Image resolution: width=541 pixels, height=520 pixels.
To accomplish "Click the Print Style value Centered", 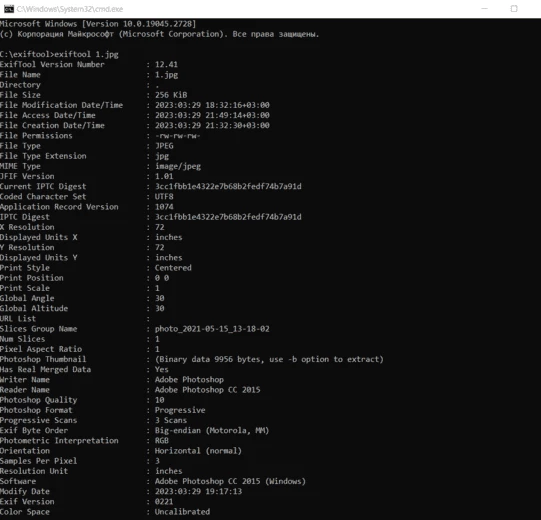I will coord(173,268).
